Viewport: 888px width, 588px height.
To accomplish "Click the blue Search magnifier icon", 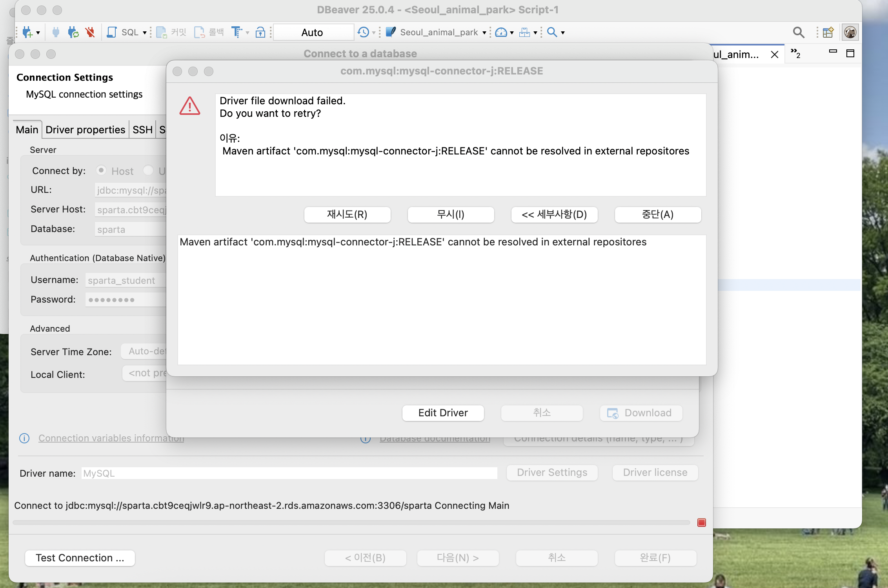I will coord(552,32).
